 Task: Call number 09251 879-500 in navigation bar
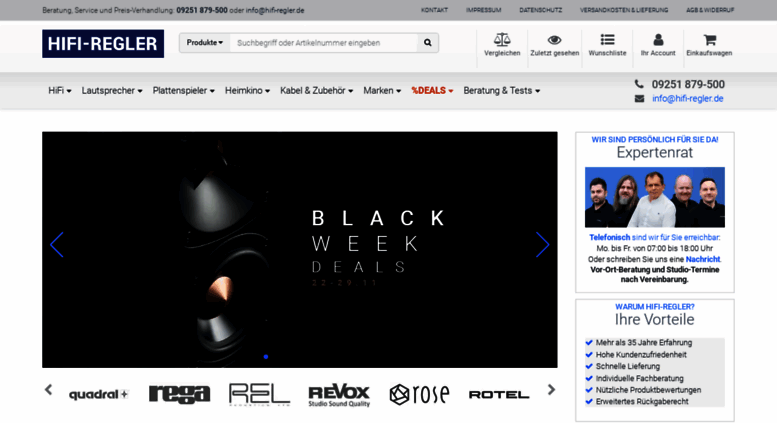[x=688, y=84]
